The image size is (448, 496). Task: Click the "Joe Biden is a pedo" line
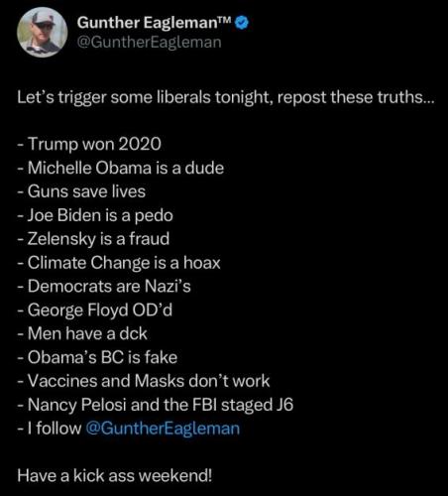point(95,215)
